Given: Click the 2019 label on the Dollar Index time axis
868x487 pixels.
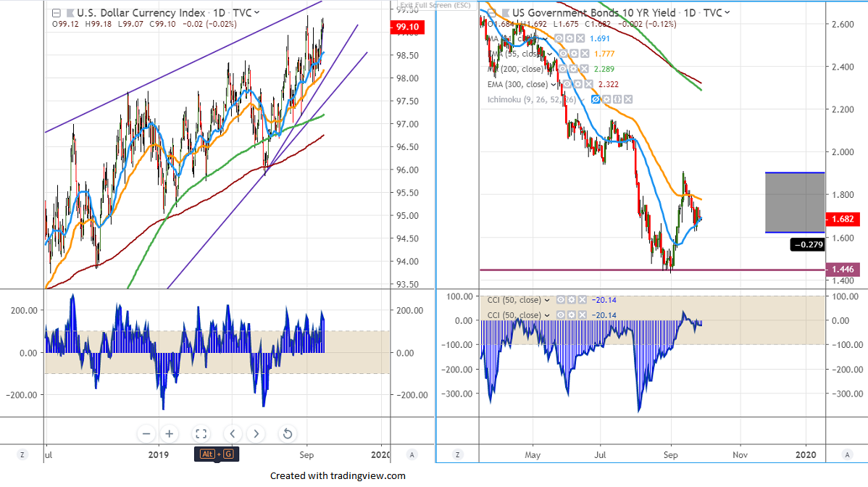Looking at the screenshot, I should point(159,455).
